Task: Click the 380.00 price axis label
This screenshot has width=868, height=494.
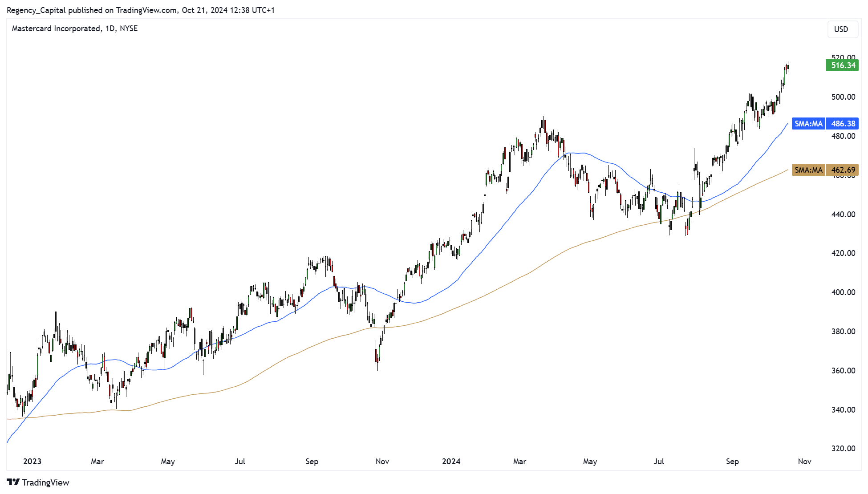Action: coord(843,332)
